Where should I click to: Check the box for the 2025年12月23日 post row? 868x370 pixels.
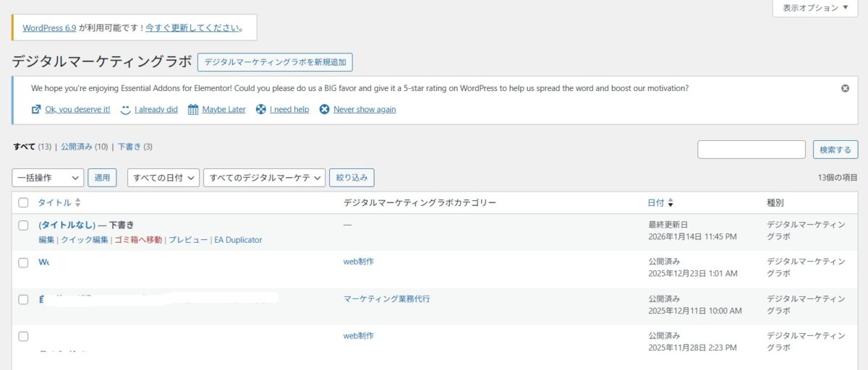[x=23, y=262]
